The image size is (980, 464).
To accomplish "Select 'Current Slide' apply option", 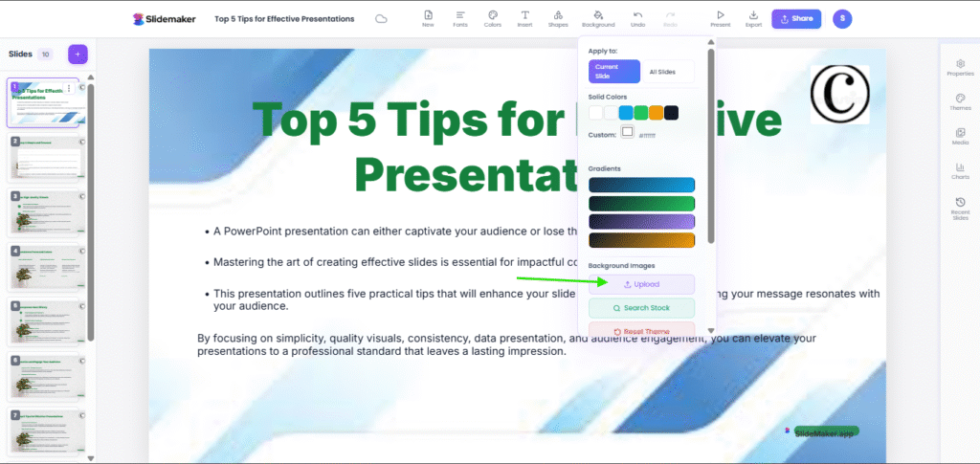I will point(613,72).
